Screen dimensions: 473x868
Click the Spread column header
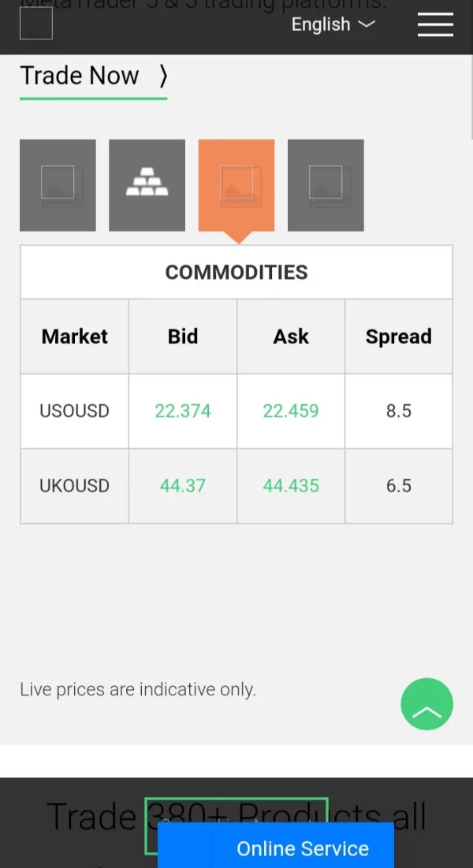(398, 336)
